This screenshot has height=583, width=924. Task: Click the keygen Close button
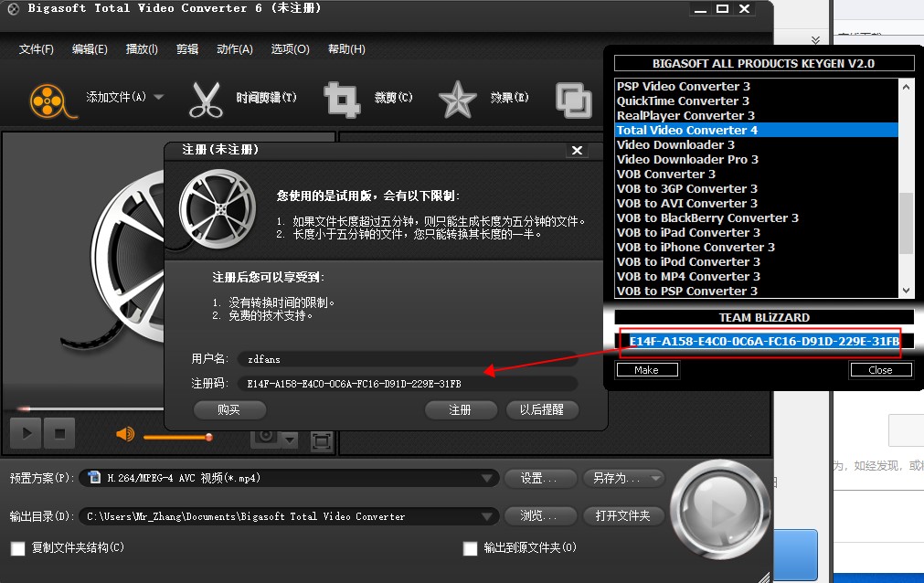[x=880, y=370]
